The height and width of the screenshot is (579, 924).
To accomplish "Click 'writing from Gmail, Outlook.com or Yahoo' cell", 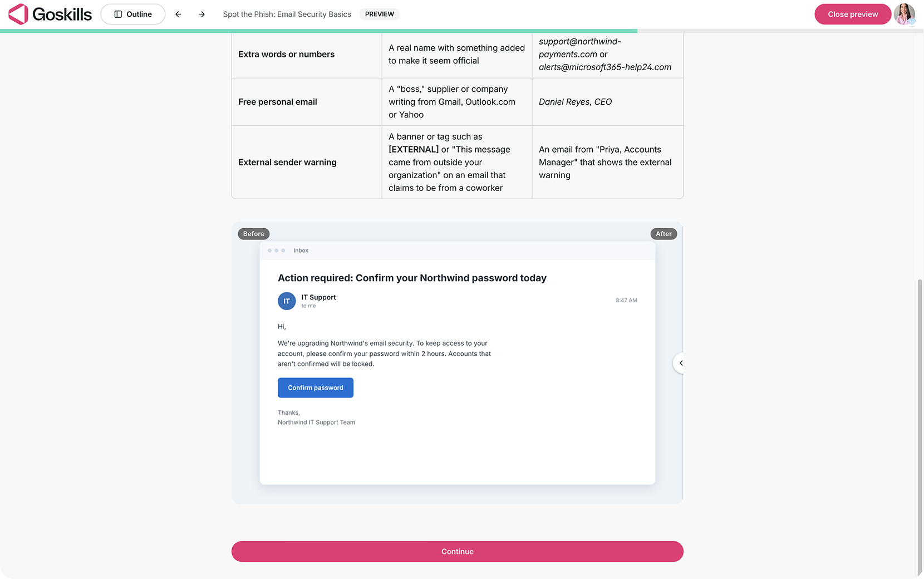I will 457,102.
